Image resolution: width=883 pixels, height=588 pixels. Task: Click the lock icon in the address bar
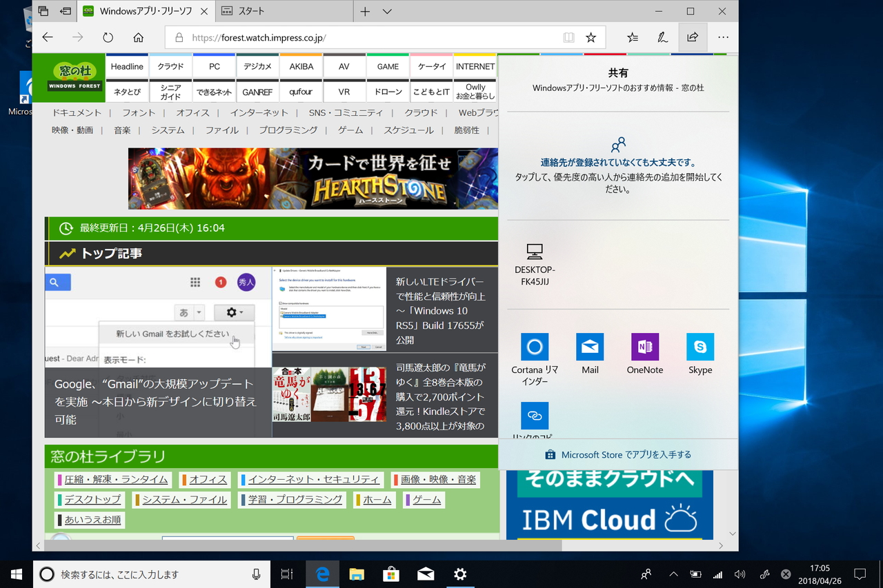click(x=179, y=38)
